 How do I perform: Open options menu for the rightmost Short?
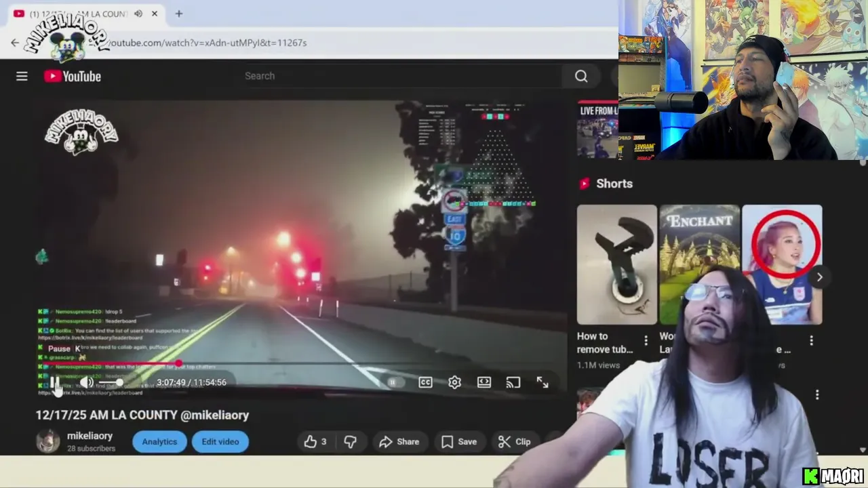(811, 341)
